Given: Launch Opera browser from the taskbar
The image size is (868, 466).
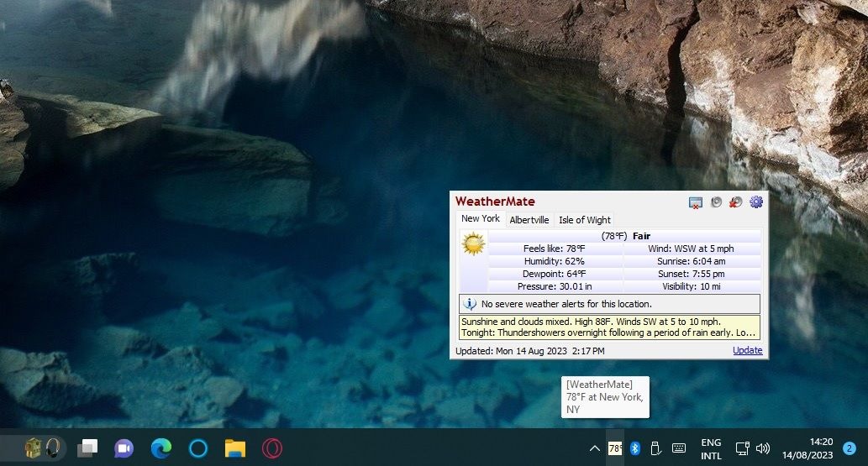Looking at the screenshot, I should click(271, 448).
